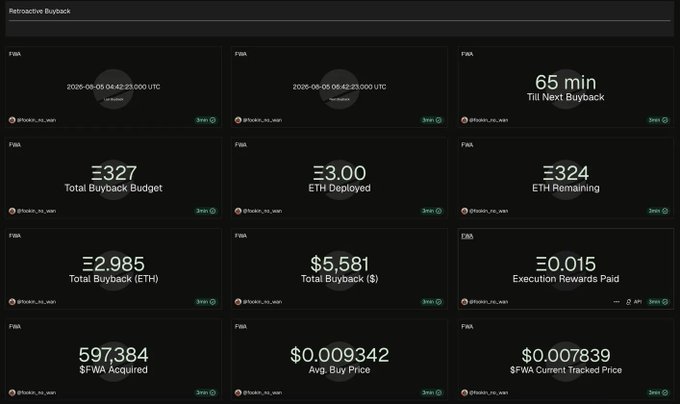This screenshot has height=404, width=680.
Task: Open the three-dot menu on Execution Rewards Paid card
Action: pos(617,302)
